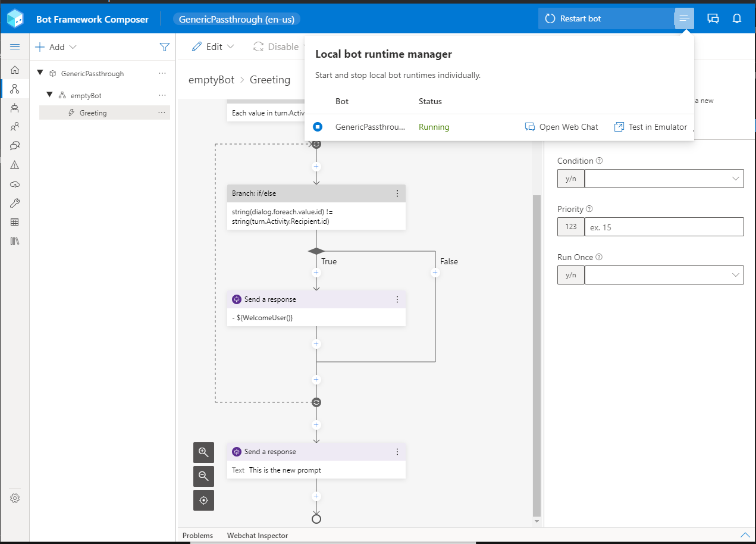Click Test in Emulator

pyautogui.click(x=650, y=127)
